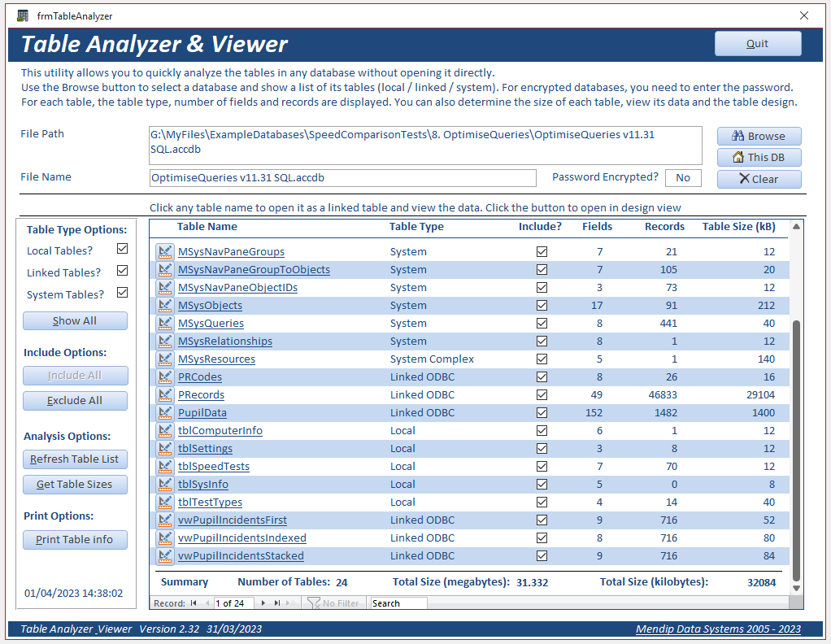This screenshot has height=644, width=831.
Task: Click design icon for vwPupilIncidentsIndexed
Action: [x=165, y=538]
